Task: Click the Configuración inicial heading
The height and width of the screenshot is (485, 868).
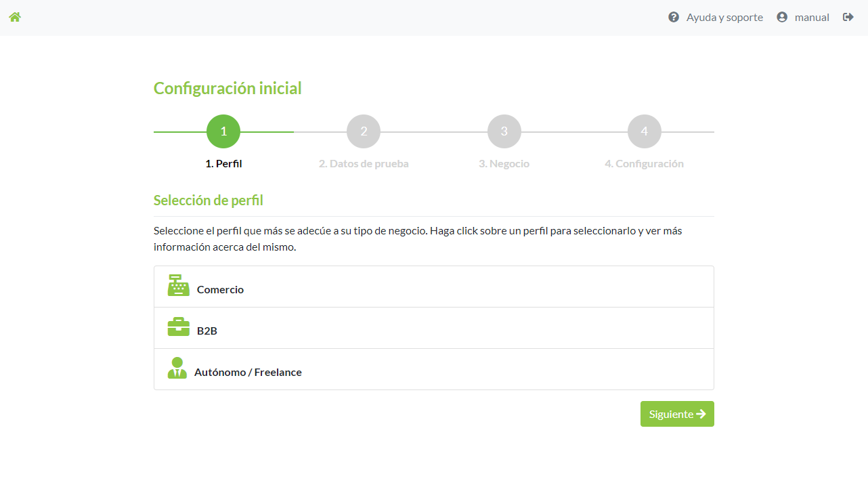Action: point(227,88)
